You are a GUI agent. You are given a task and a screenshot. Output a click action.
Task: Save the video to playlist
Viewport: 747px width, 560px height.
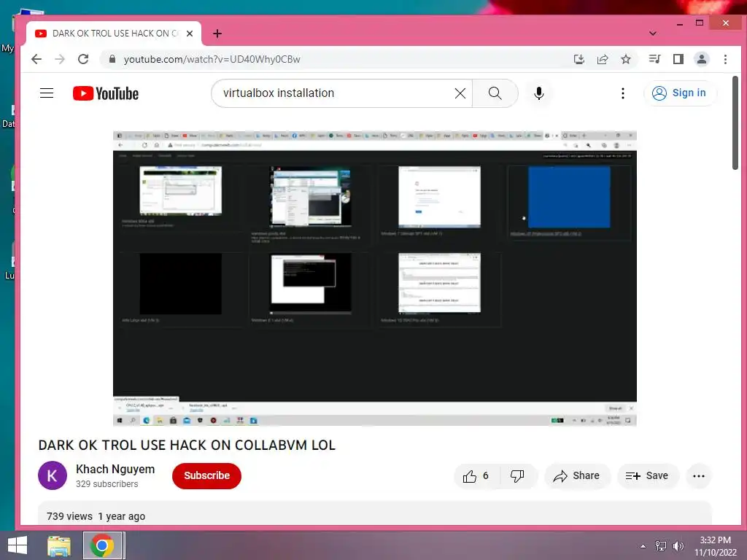pos(648,475)
